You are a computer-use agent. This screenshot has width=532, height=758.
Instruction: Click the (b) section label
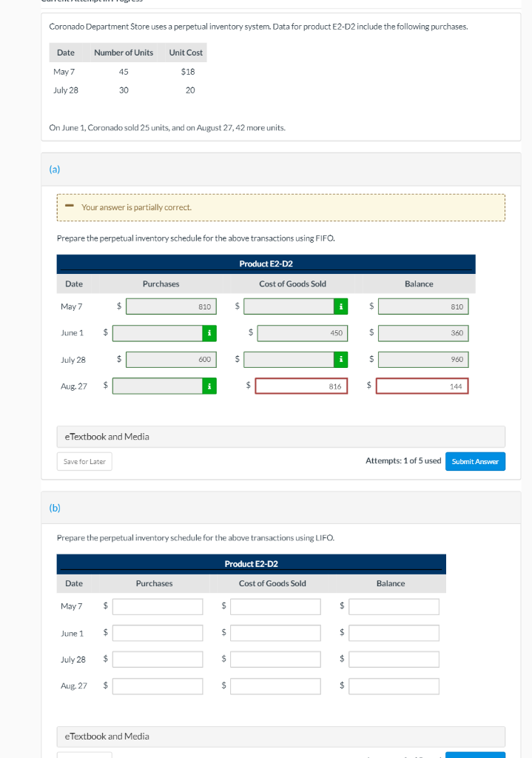click(x=55, y=508)
